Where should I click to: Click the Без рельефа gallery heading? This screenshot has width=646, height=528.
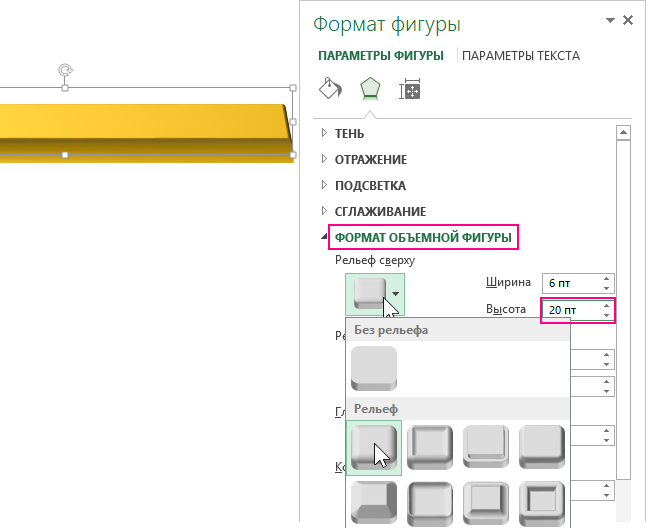(x=391, y=330)
